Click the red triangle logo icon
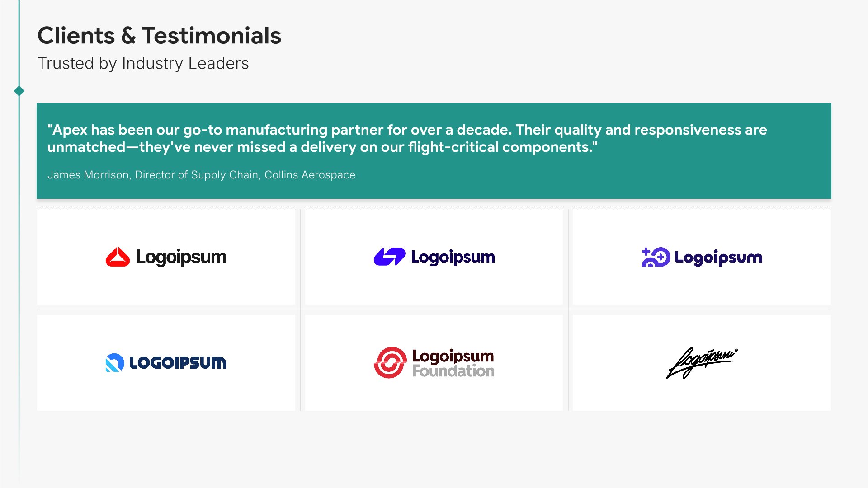 [x=118, y=257]
